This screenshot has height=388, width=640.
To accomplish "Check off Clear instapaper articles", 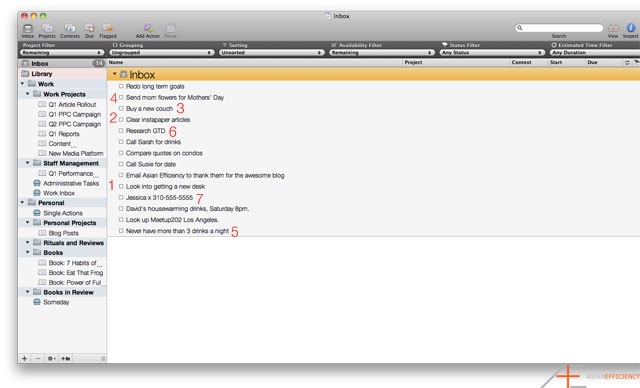I will tap(121, 120).
